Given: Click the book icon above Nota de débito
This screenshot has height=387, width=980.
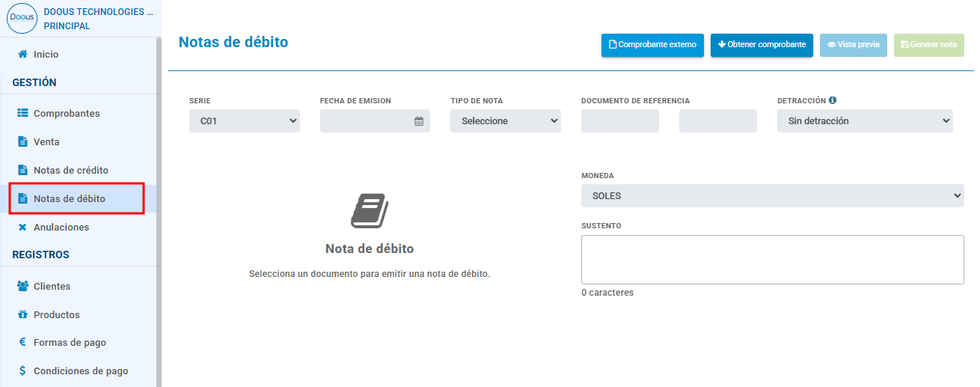Looking at the screenshot, I should [370, 210].
